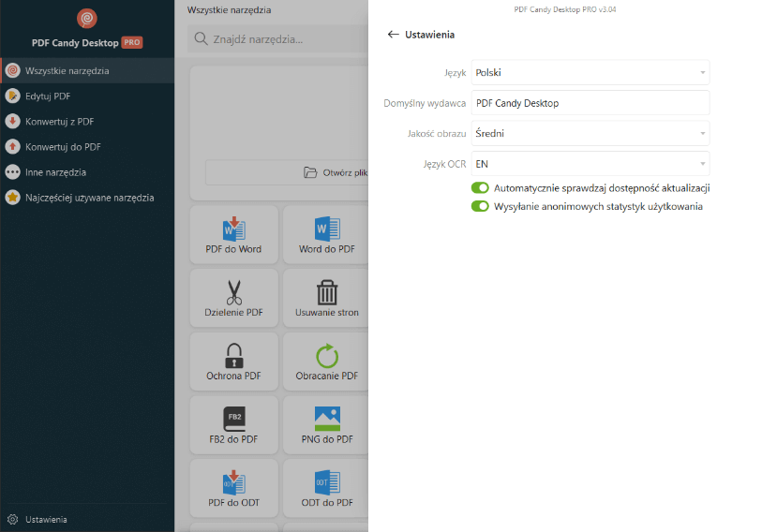Open the Word do PDF tool
Viewport: 762px width, 532px height.
[x=326, y=235]
